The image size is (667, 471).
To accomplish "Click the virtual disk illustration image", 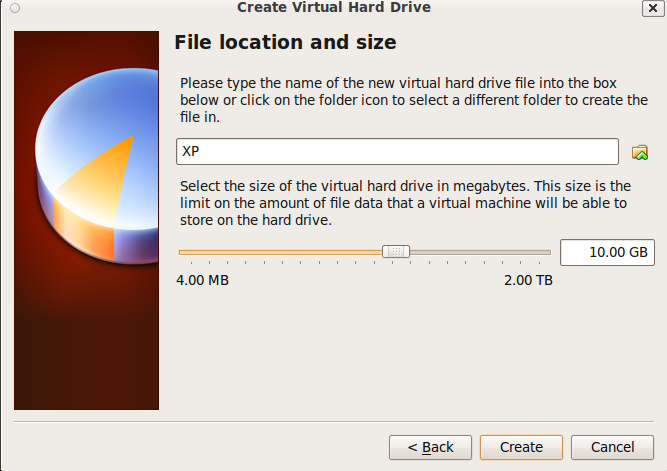I will pyautogui.click(x=86, y=220).
